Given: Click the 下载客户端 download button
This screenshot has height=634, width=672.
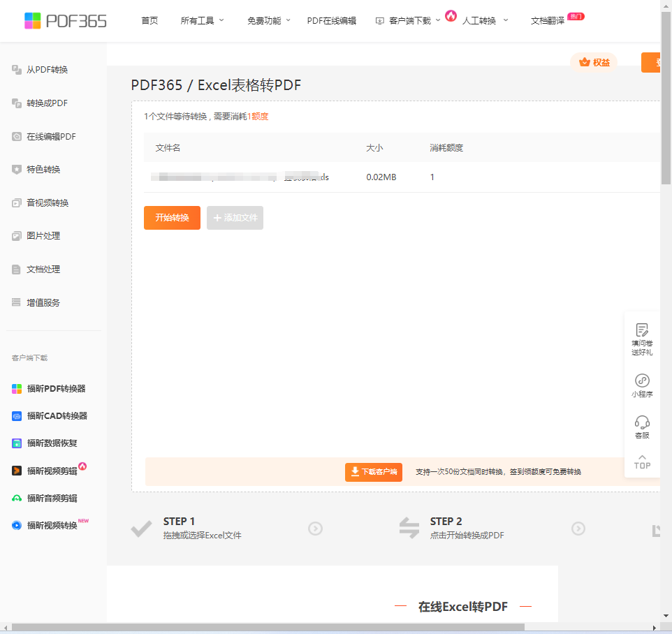Looking at the screenshot, I should tap(374, 472).
